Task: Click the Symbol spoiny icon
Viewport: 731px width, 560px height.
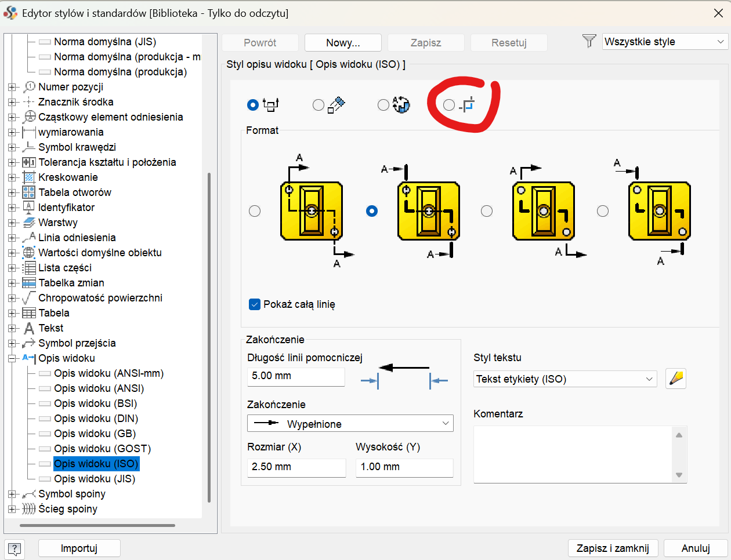Action: (29, 494)
